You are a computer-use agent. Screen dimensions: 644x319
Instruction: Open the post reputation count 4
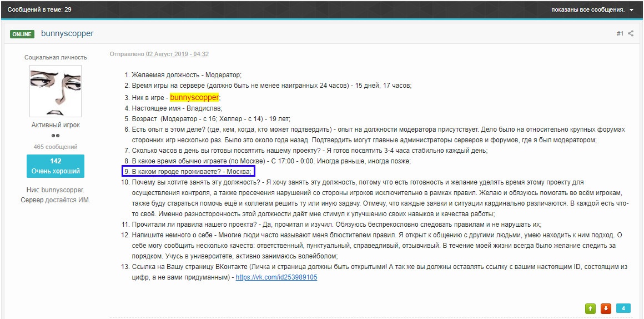(x=623, y=308)
